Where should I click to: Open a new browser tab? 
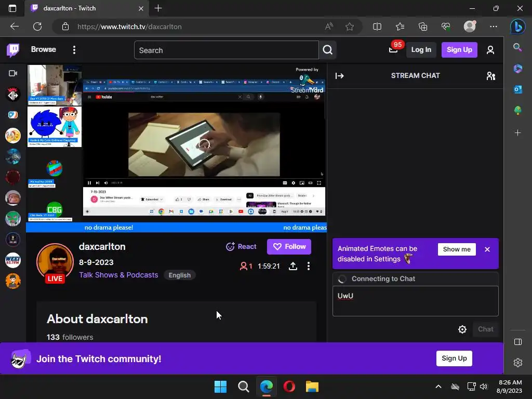tap(158, 8)
